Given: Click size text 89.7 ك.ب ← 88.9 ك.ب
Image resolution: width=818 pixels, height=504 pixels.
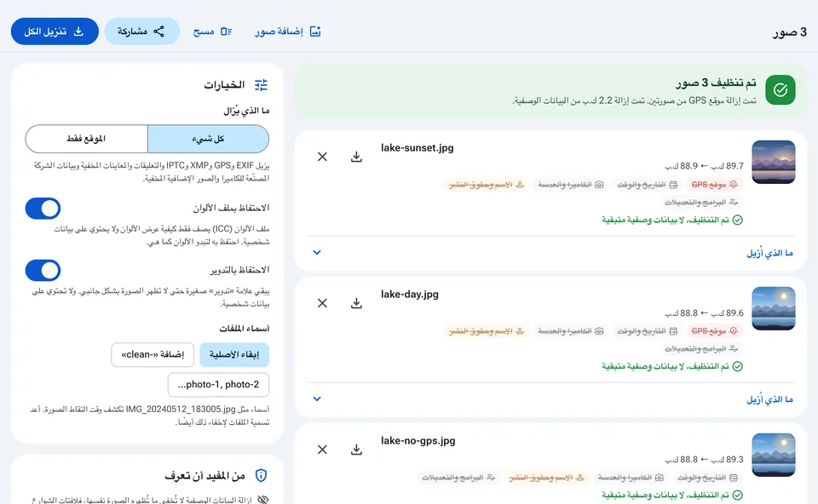Looking at the screenshot, I should pyautogui.click(x=705, y=166).
